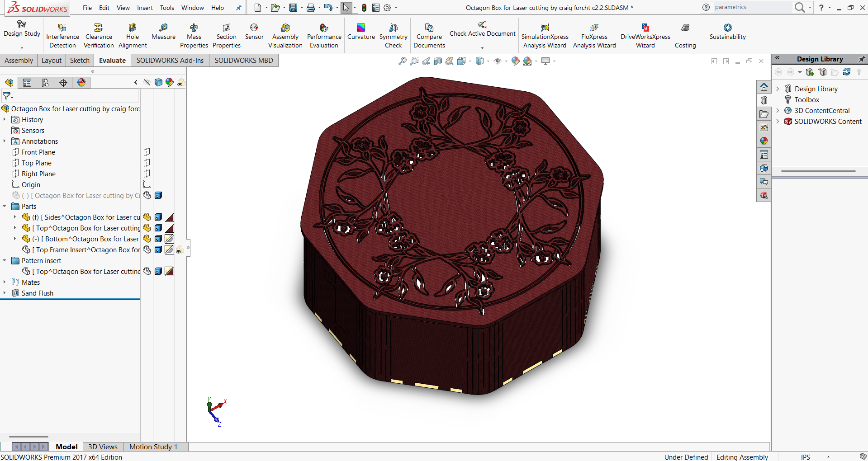Click search field containing parametrics
Viewport: 868px width, 461px height.
pos(752,7)
